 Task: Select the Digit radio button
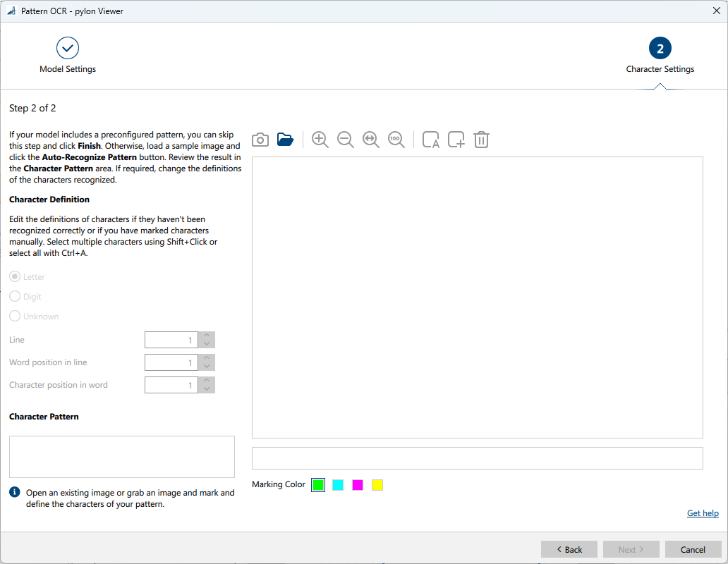click(15, 296)
